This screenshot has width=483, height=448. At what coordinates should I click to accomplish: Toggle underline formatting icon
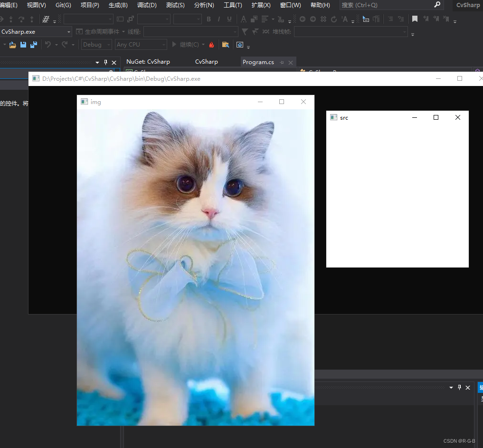229,19
